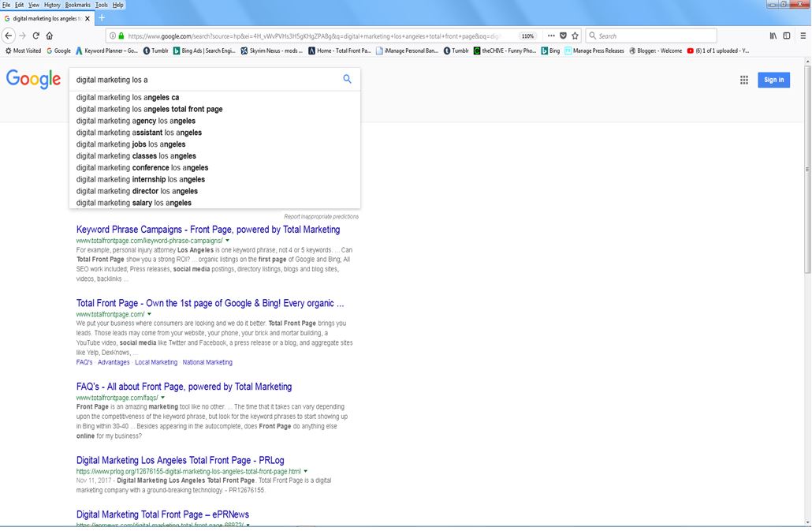Click the Firefox Search field in the toolbar
Screen dimensions: 812x531
tap(651, 36)
